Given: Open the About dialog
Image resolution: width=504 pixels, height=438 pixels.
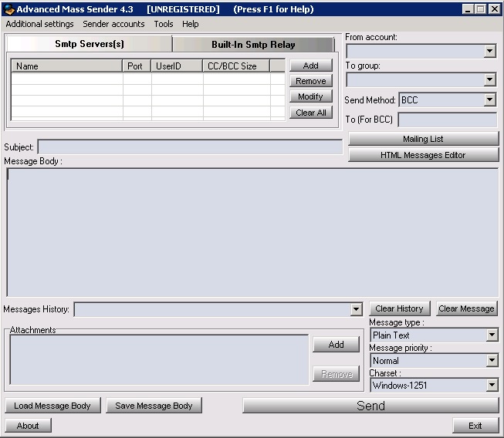Looking at the screenshot, I should [x=28, y=426].
